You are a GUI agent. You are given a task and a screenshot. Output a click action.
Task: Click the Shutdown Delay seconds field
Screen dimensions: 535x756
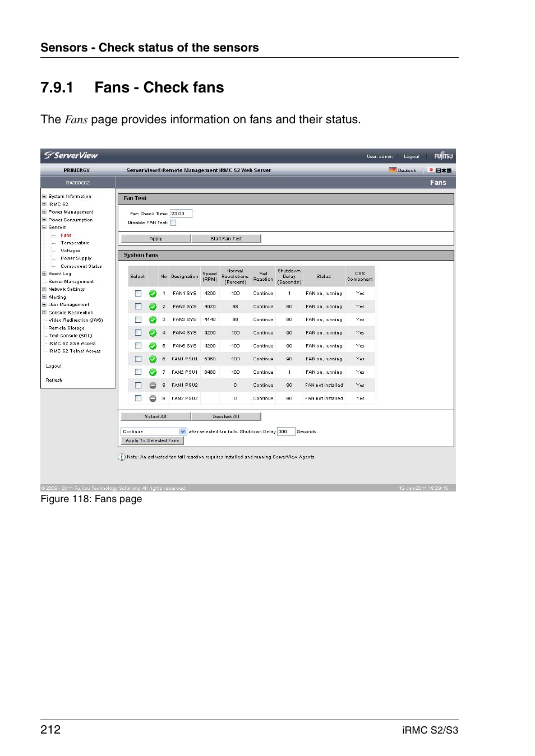tap(286, 432)
